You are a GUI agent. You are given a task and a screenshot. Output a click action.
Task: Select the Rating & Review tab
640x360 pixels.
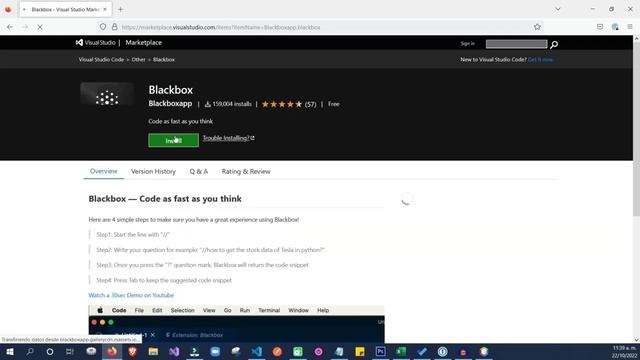tap(246, 171)
